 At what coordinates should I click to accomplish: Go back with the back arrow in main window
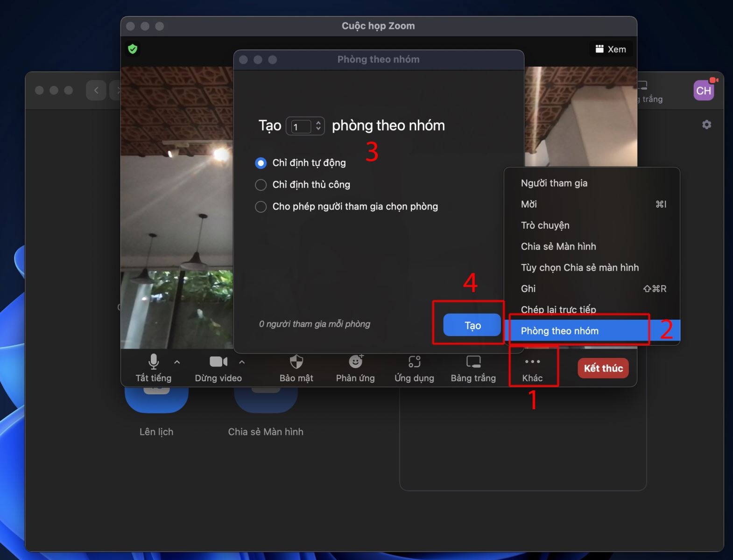[96, 90]
